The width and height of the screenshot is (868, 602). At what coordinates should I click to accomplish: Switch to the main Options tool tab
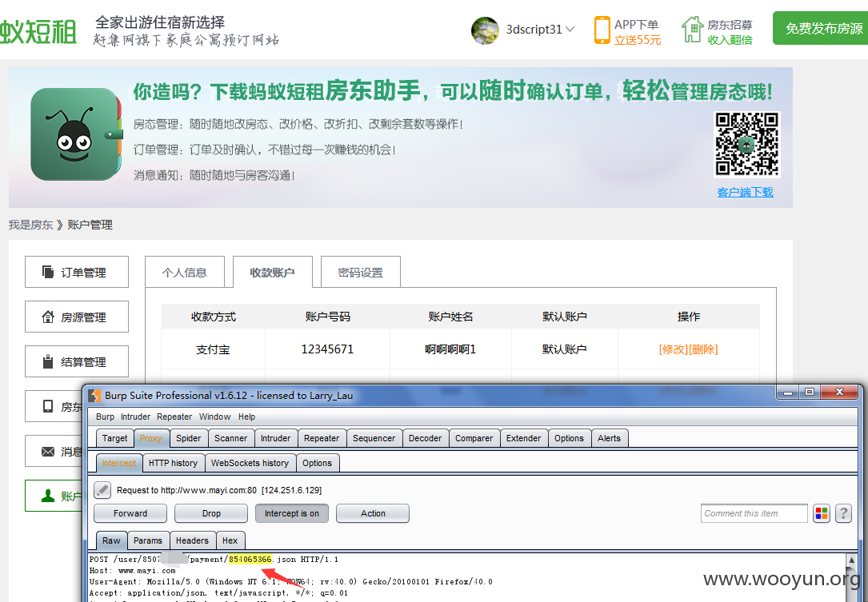pyautogui.click(x=569, y=437)
